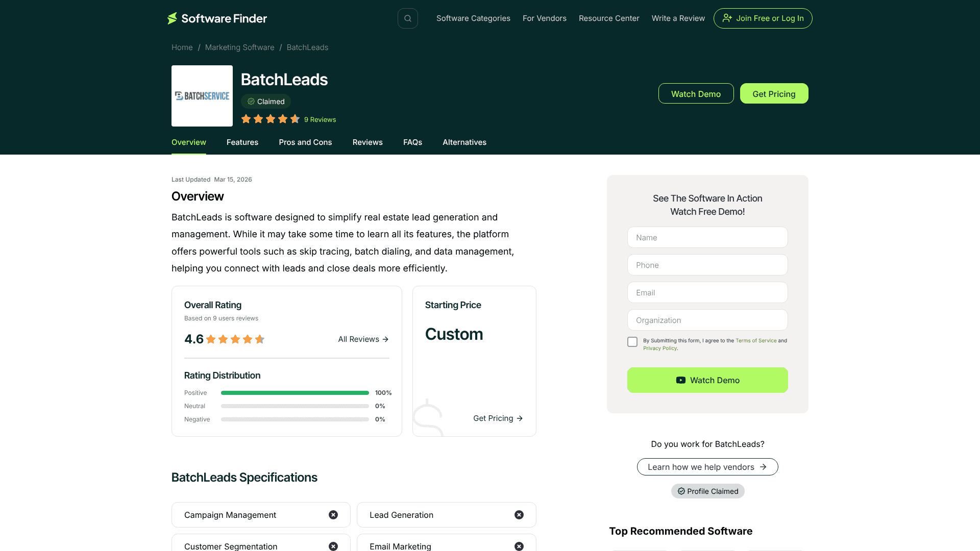This screenshot has width=980, height=551.
Task: Focus the Phone input field
Action: point(707,265)
